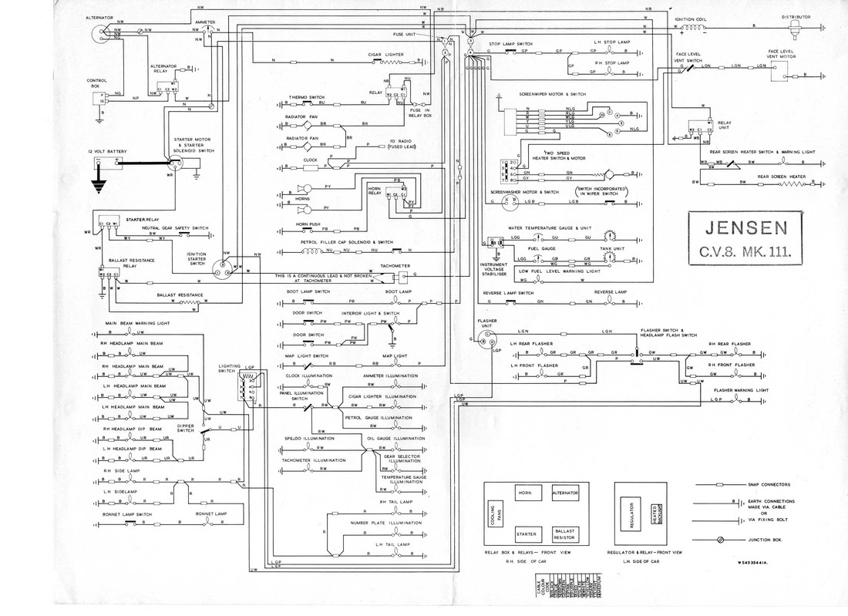848x616 pixels.
Task: Click the 'THERMO SWITCH' label
Action: (307, 97)
